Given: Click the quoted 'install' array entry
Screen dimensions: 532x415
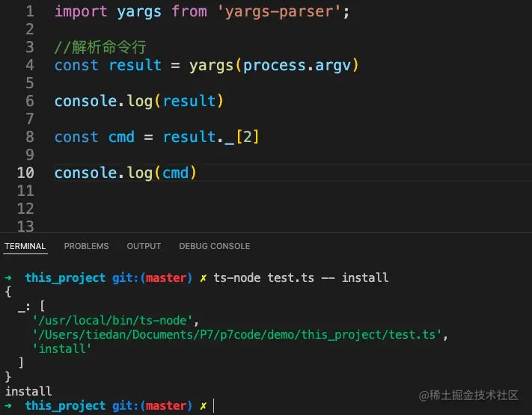Looking at the screenshot, I should [62, 348].
